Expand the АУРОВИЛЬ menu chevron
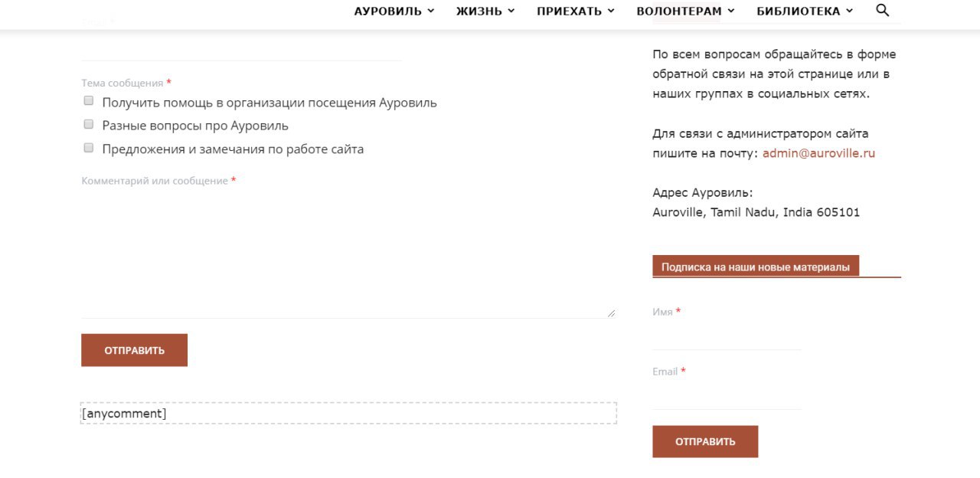This screenshot has height=478, width=980. click(431, 11)
